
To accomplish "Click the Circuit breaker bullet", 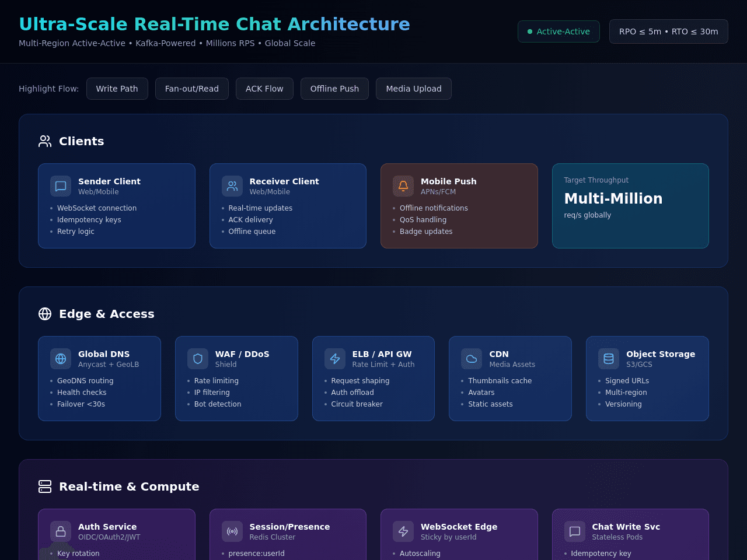I will point(357,404).
